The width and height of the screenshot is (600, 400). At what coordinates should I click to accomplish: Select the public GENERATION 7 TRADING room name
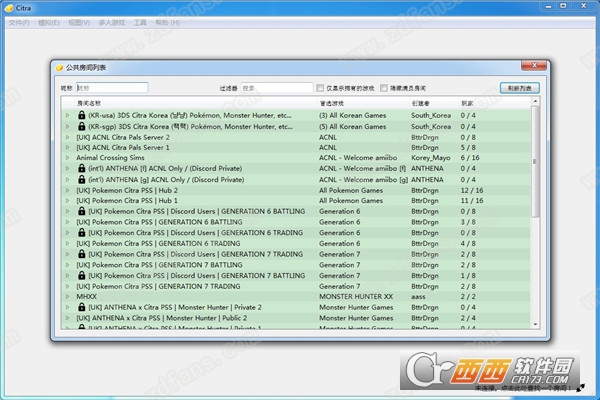158,286
